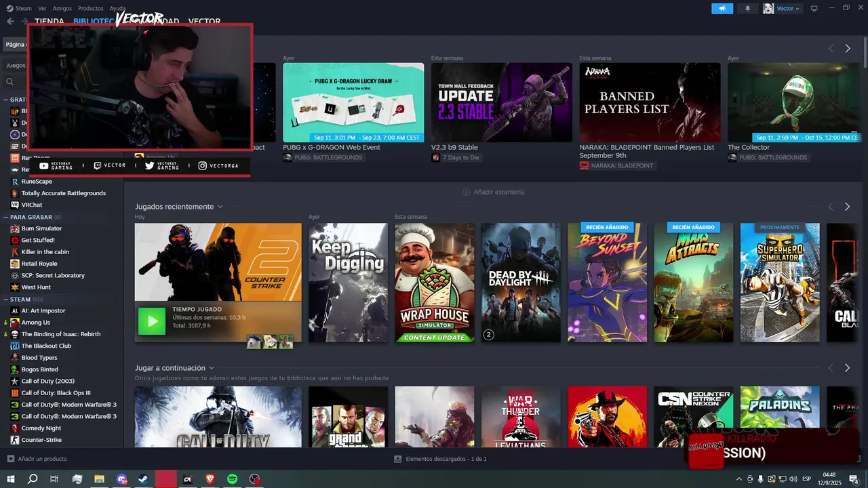Collapse the PARA GRABAR category
Image resolution: width=868 pixels, height=488 pixels.
pos(5,217)
